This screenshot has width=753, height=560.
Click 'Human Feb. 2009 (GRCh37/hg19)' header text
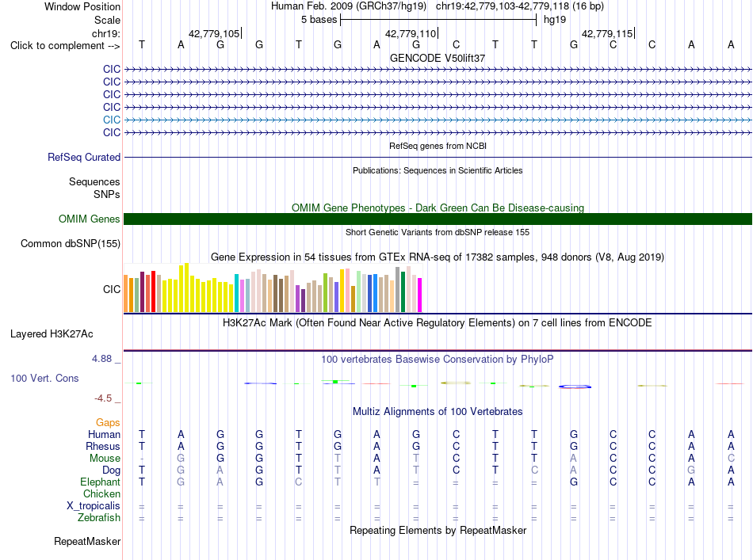(349, 6)
